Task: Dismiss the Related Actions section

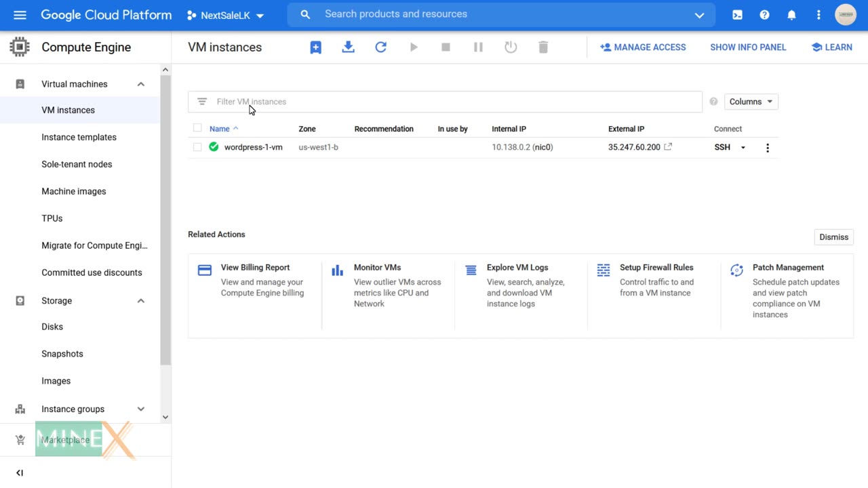Action: [833, 237]
